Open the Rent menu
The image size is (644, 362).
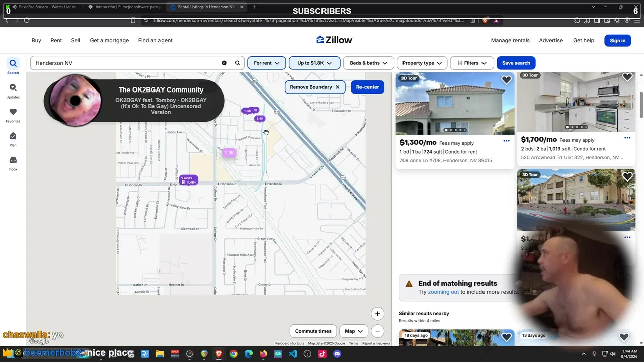click(56, 40)
